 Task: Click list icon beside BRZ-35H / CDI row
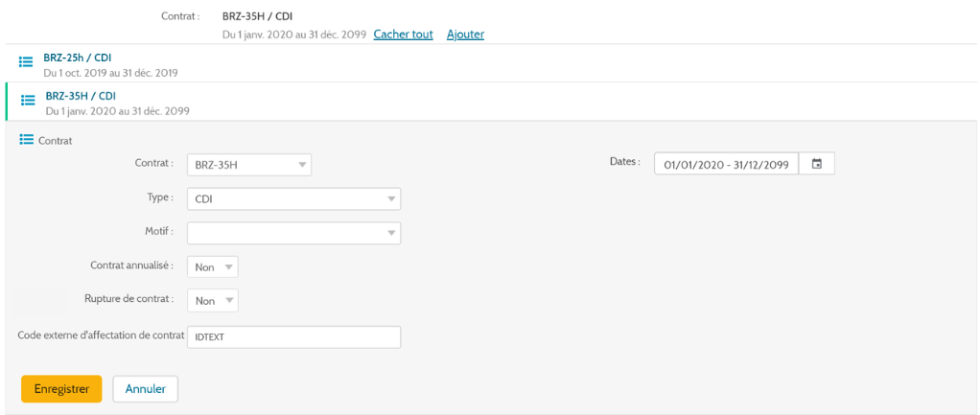coord(28,100)
